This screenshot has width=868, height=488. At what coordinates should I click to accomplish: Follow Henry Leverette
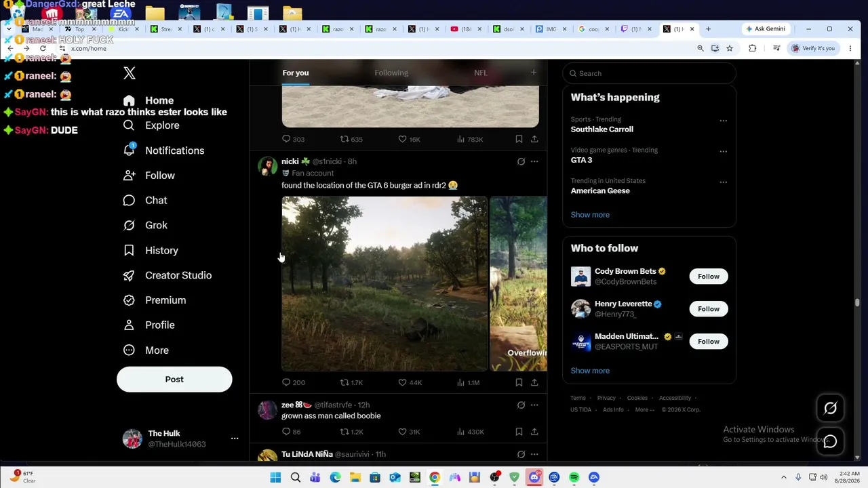pos(709,309)
